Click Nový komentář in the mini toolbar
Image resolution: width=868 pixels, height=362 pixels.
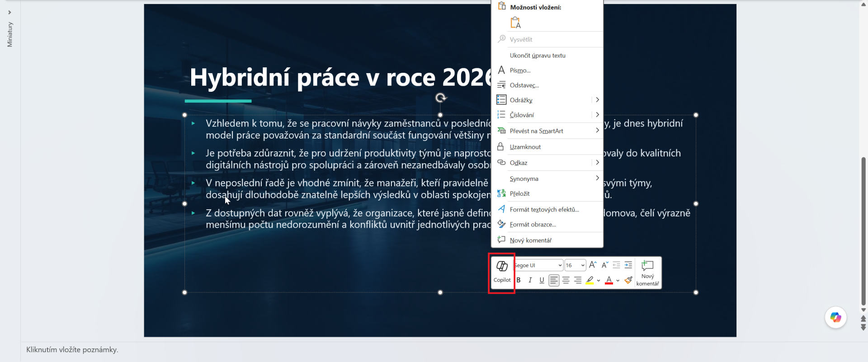point(648,273)
